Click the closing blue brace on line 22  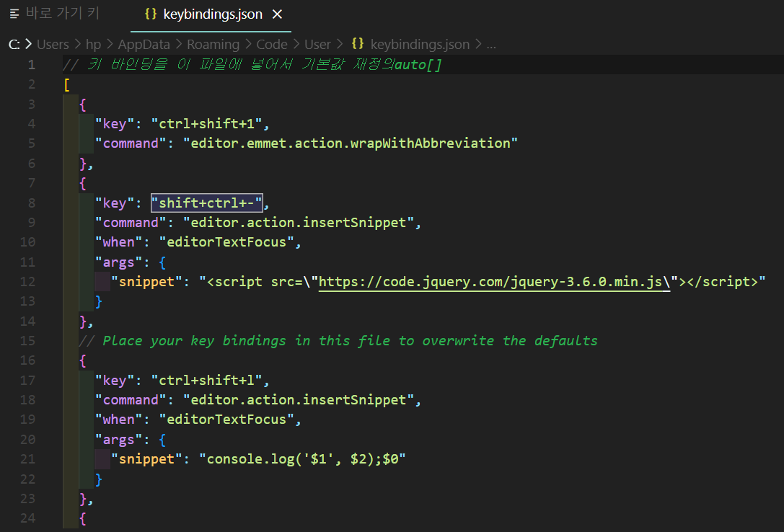[x=99, y=479]
